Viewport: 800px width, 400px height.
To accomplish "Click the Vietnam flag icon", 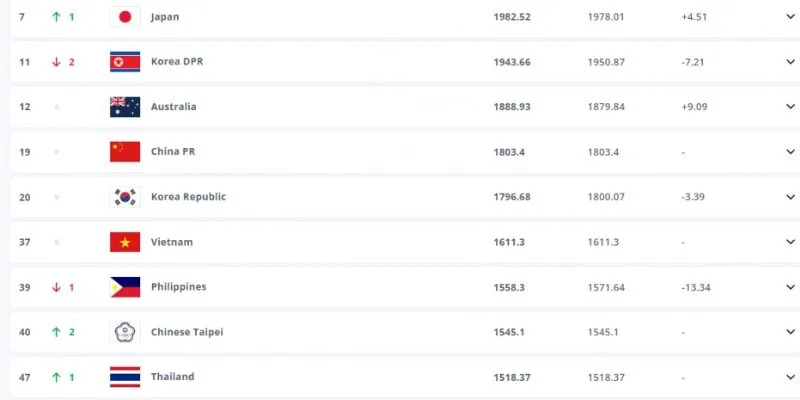I will pyautogui.click(x=125, y=242).
